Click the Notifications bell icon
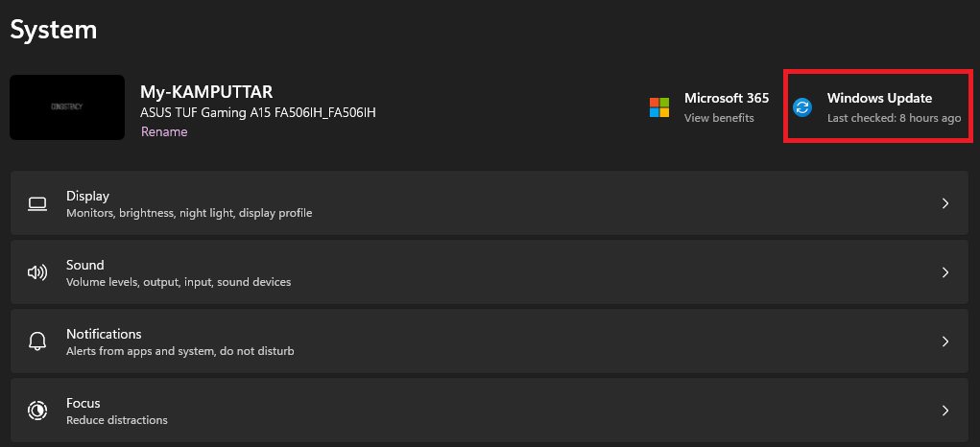980x447 pixels. tap(37, 341)
